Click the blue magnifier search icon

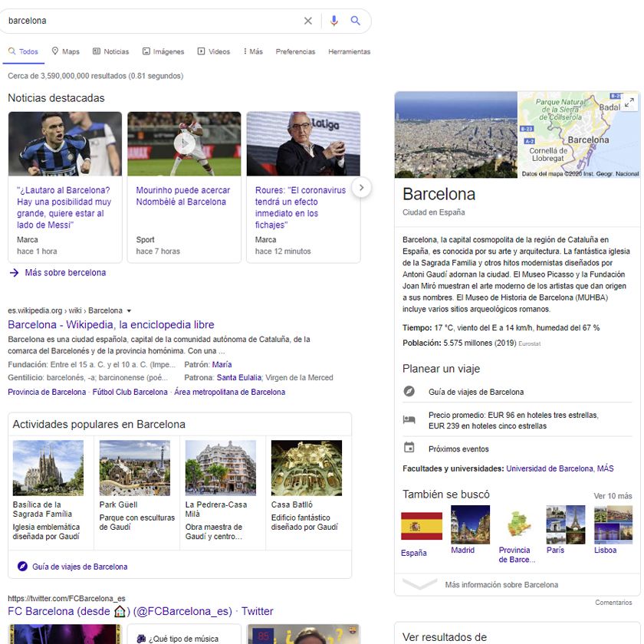(x=355, y=21)
